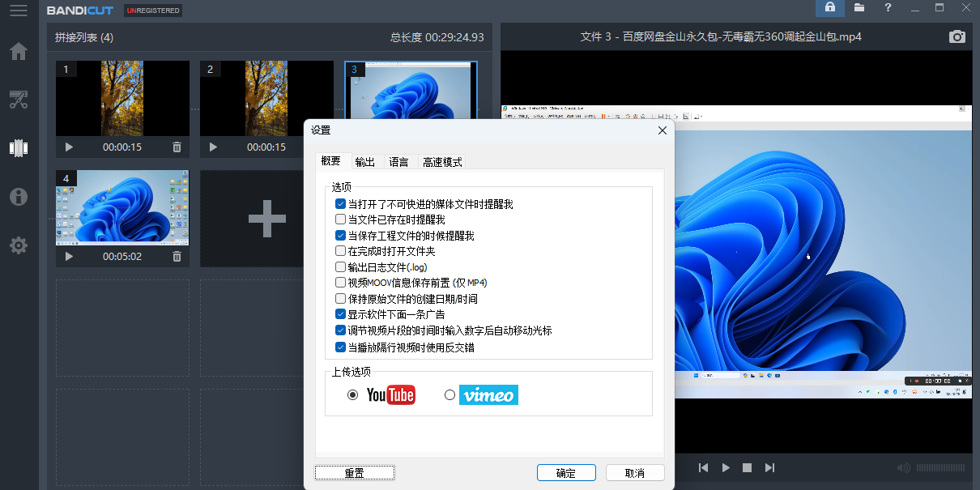Reset settings with the 重置 button
980x490 pixels.
(355, 472)
